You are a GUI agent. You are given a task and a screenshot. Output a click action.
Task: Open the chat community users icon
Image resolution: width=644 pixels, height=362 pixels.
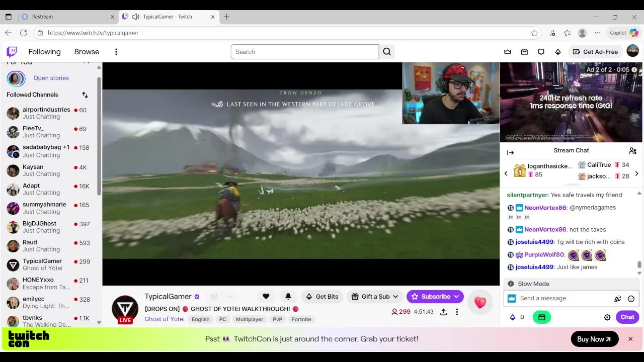click(633, 151)
